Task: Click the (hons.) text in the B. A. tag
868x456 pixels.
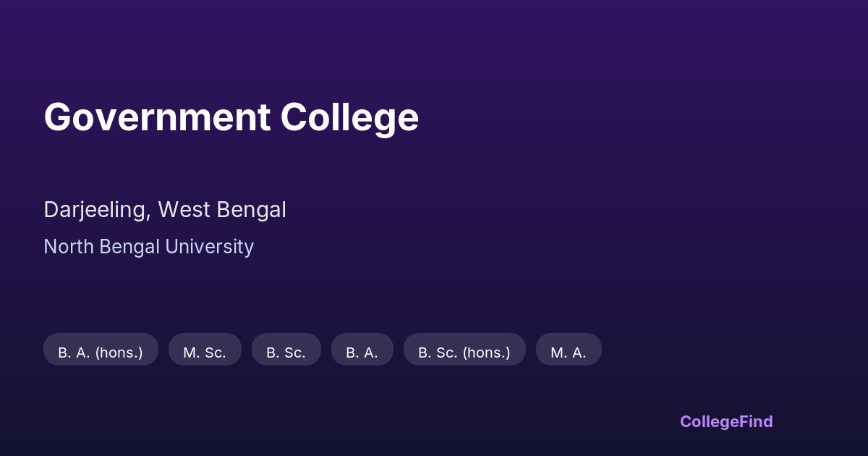Action: (x=119, y=352)
